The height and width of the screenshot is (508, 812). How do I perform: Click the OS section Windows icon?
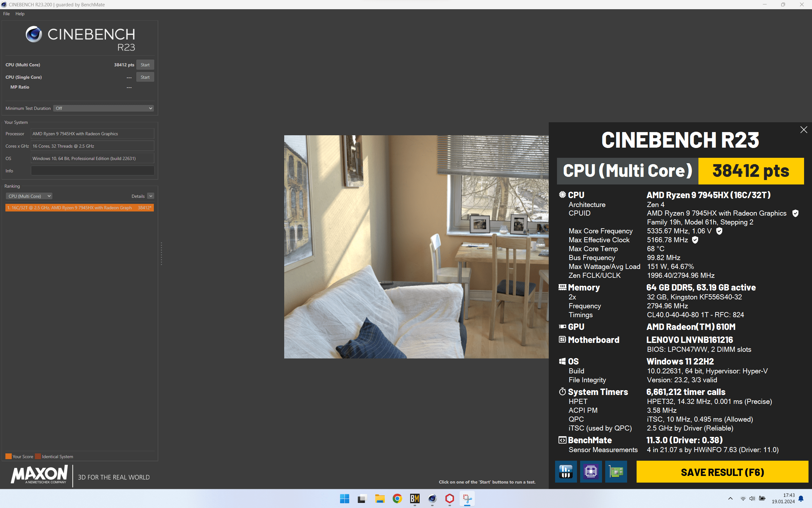(562, 361)
